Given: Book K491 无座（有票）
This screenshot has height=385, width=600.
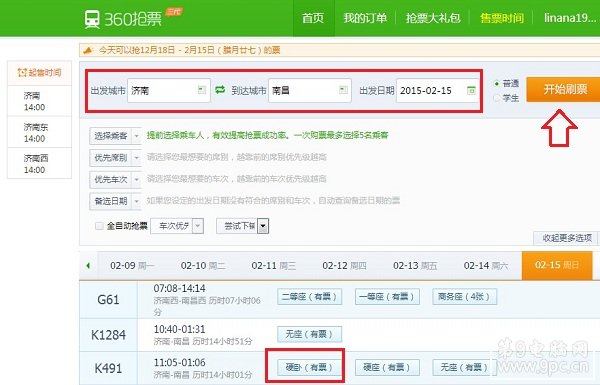Looking at the screenshot, I should pyautogui.click(x=465, y=367).
